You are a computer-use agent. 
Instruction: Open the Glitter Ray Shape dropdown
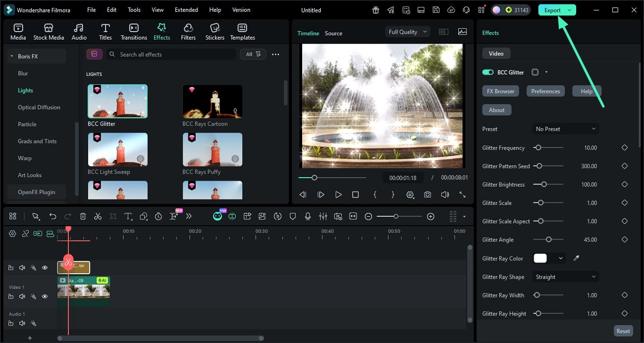[x=565, y=277]
